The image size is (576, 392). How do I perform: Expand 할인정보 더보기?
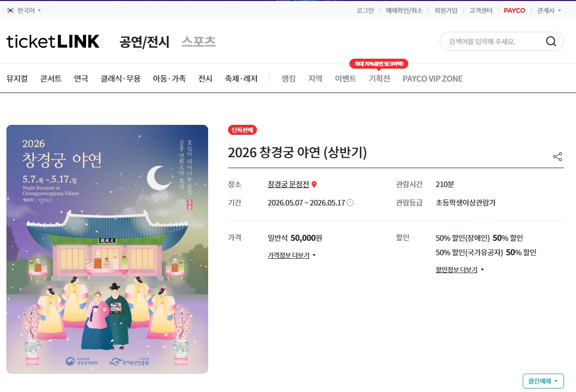[x=460, y=270]
